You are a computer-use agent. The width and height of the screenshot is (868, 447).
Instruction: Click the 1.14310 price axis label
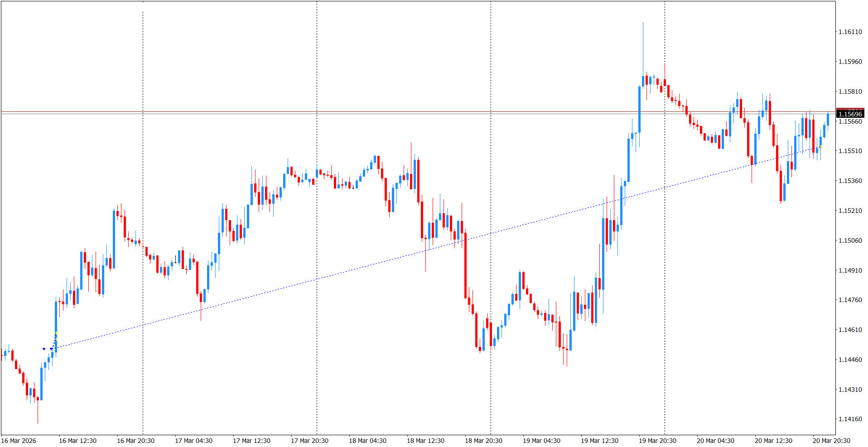click(x=850, y=389)
